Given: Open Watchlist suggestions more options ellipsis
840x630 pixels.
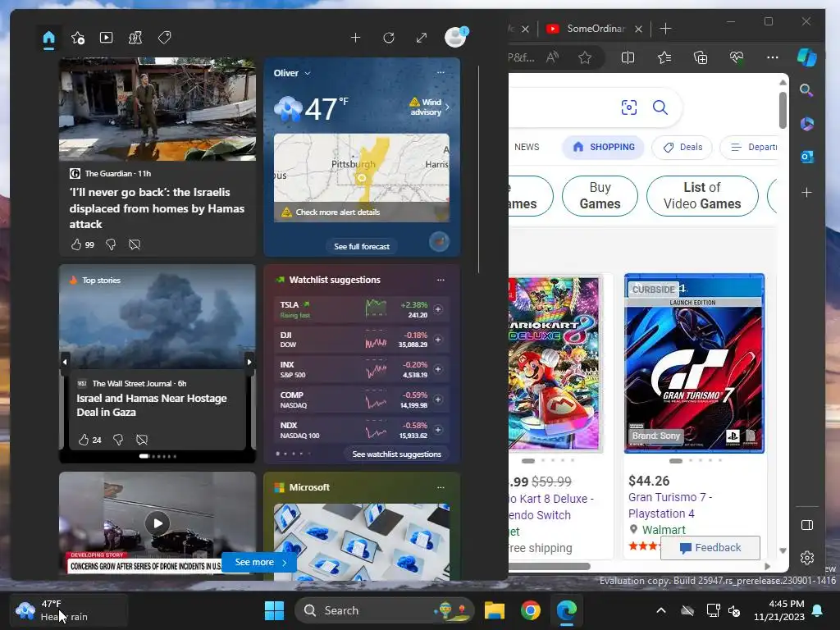Looking at the screenshot, I should point(441,280).
